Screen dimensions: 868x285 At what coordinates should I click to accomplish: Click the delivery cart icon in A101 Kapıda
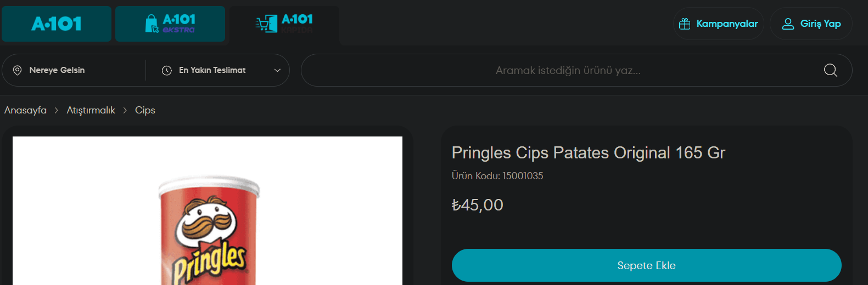(x=267, y=24)
